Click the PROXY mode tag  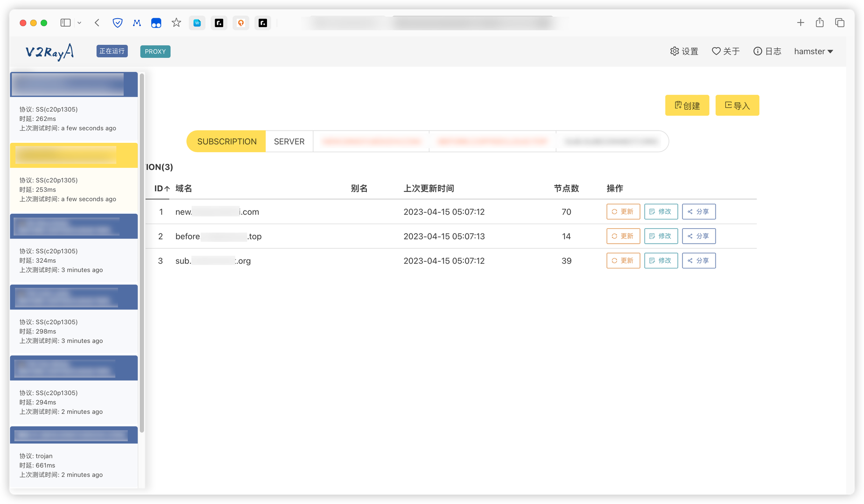[155, 51]
